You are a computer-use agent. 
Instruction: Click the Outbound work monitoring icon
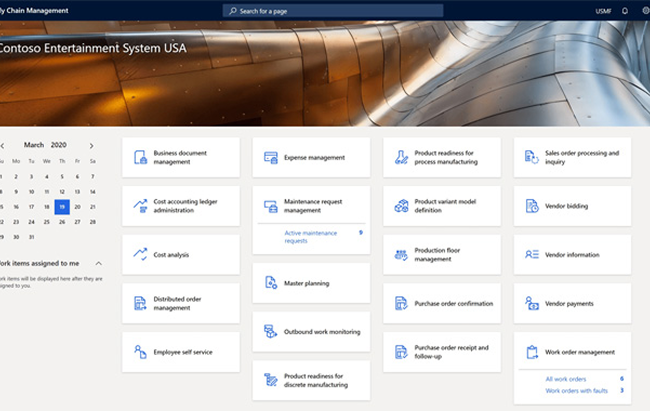click(x=271, y=331)
